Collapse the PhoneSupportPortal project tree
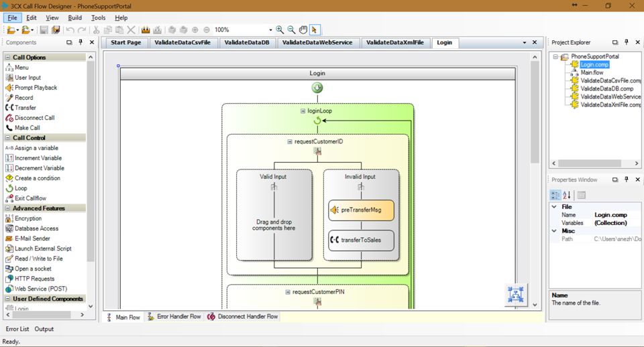Screen dimensions: 644x347 point(555,56)
